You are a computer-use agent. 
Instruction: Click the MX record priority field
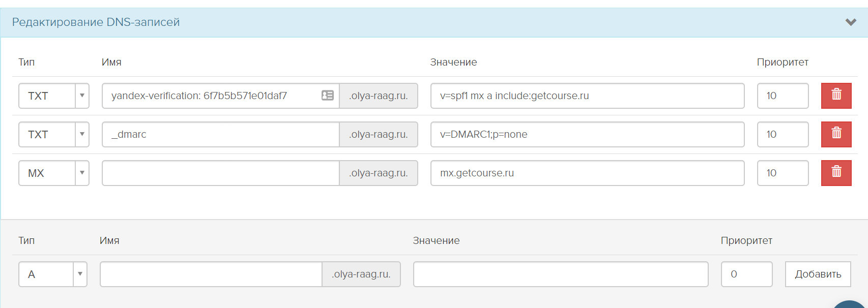point(783,173)
